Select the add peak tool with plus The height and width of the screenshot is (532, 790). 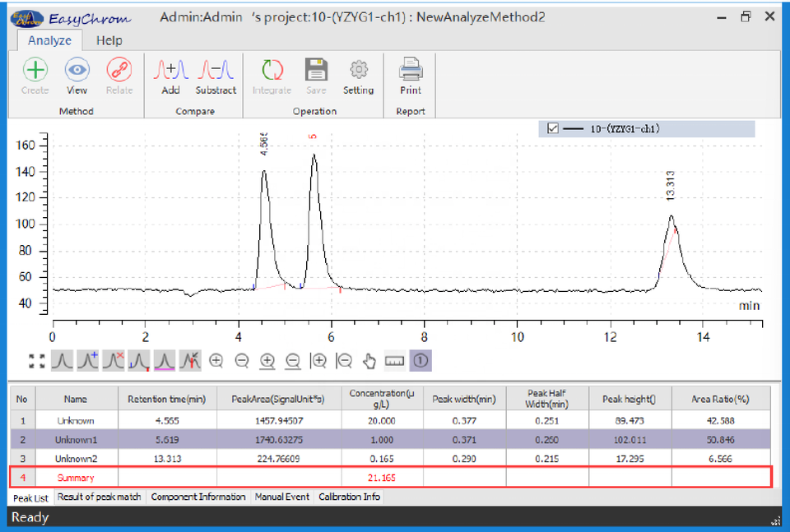tap(88, 361)
